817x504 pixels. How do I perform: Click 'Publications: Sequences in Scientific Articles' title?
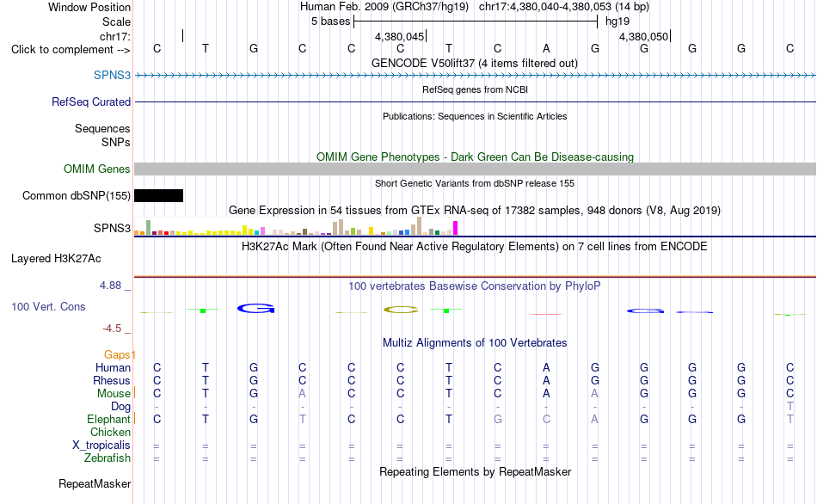click(x=475, y=116)
